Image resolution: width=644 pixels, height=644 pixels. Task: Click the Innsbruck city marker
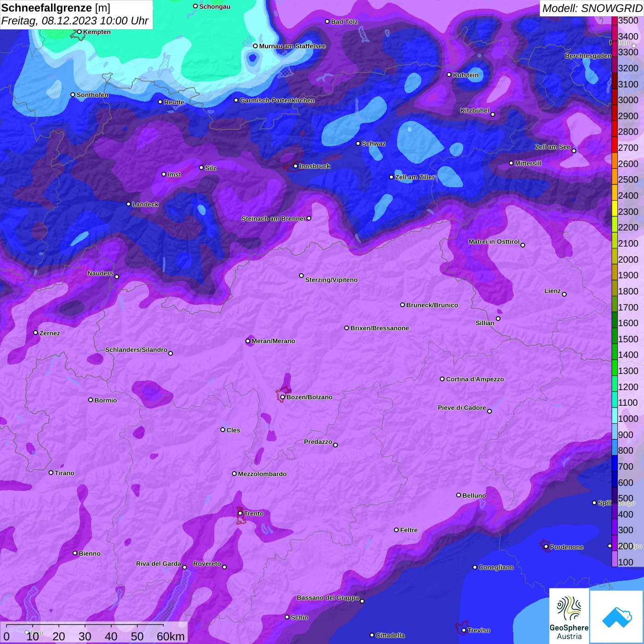tap(295, 166)
